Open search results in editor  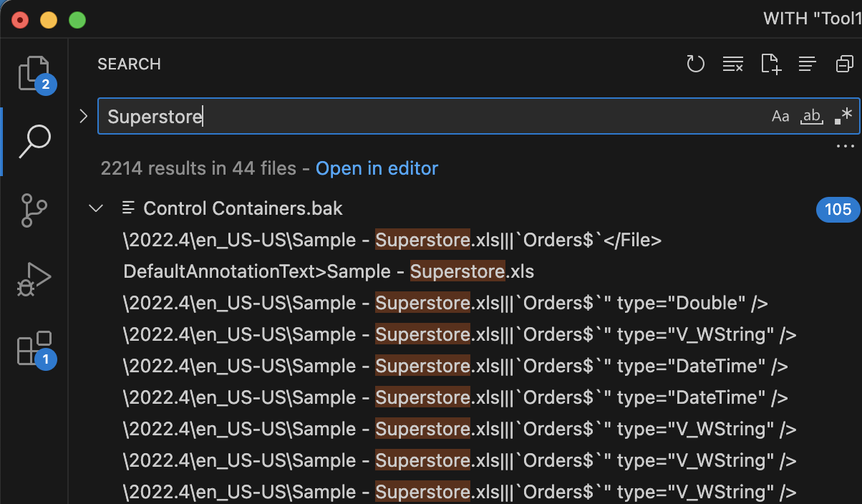tap(377, 168)
